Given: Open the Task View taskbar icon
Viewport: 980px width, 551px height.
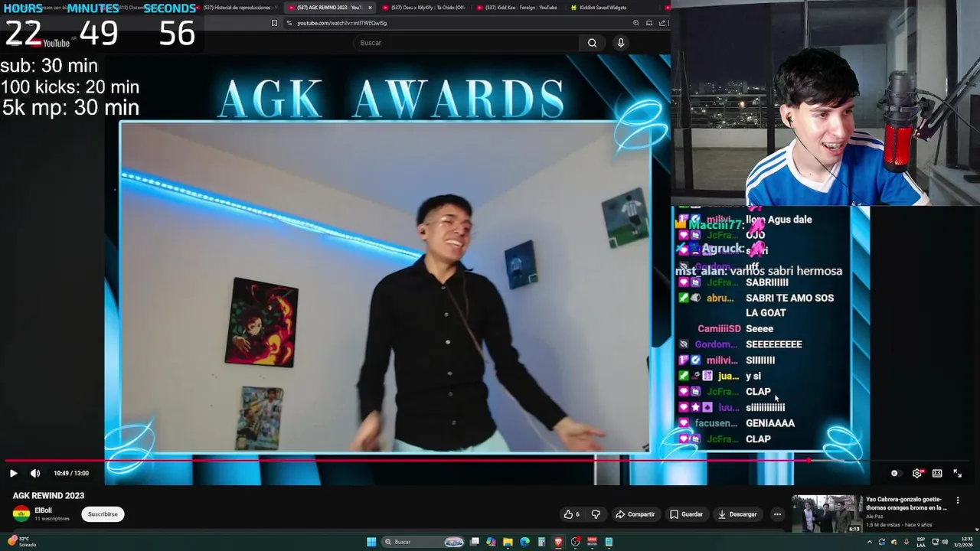Looking at the screenshot, I should coord(475,542).
